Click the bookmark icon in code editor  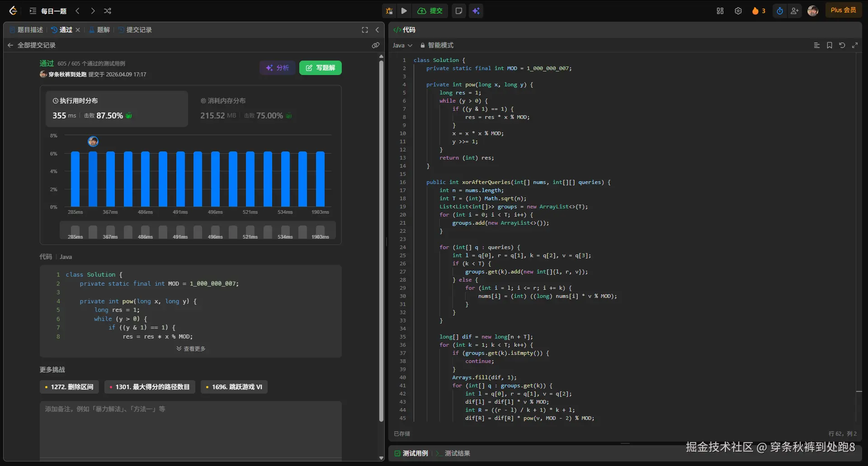[830, 45]
